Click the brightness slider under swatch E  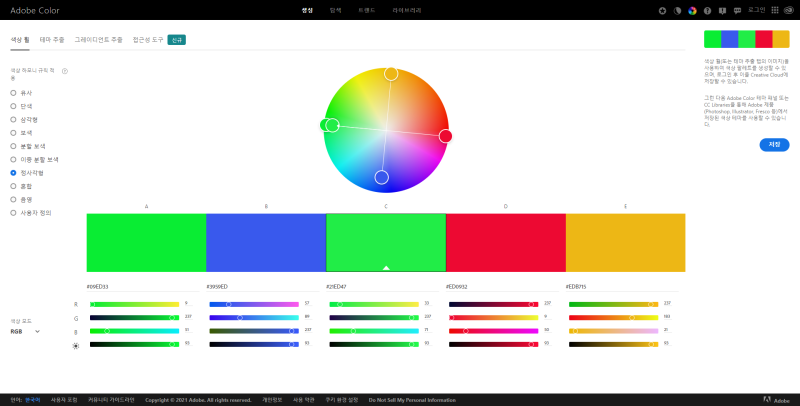(613, 344)
